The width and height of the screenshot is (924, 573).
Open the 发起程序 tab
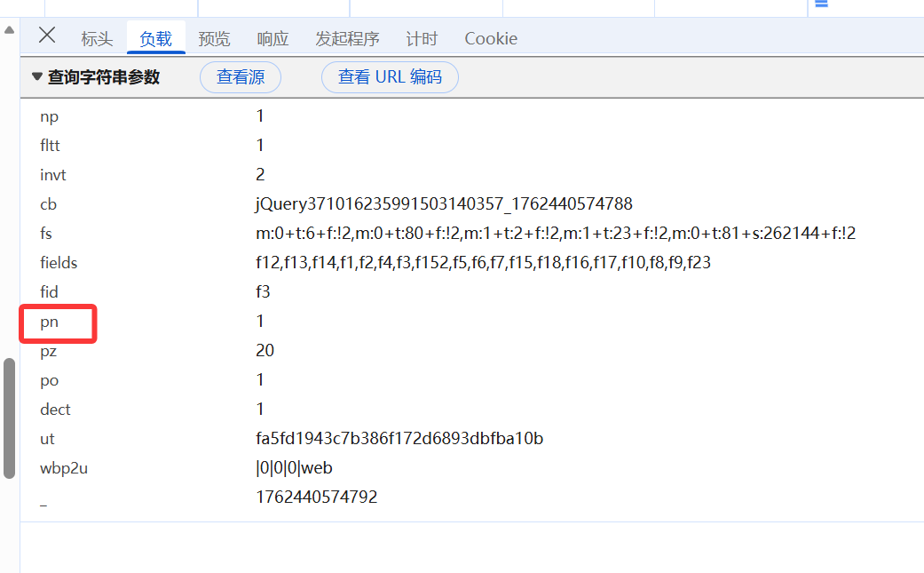click(346, 38)
